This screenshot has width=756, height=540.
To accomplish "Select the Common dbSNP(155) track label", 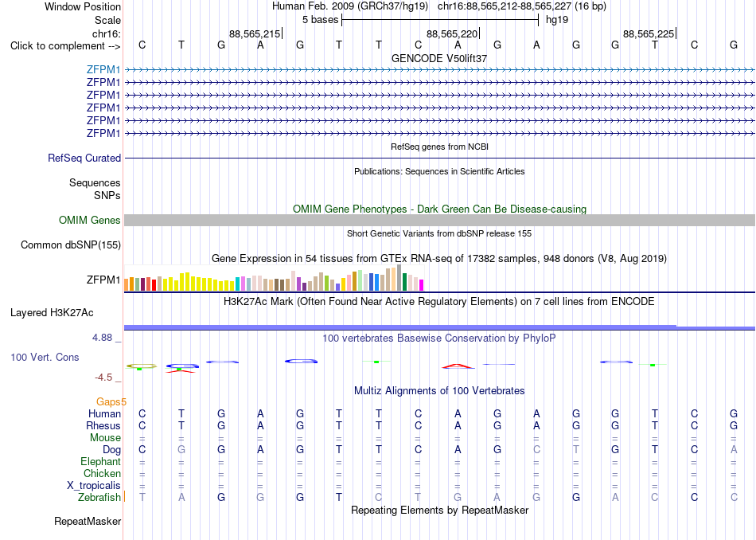I will 71,245.
